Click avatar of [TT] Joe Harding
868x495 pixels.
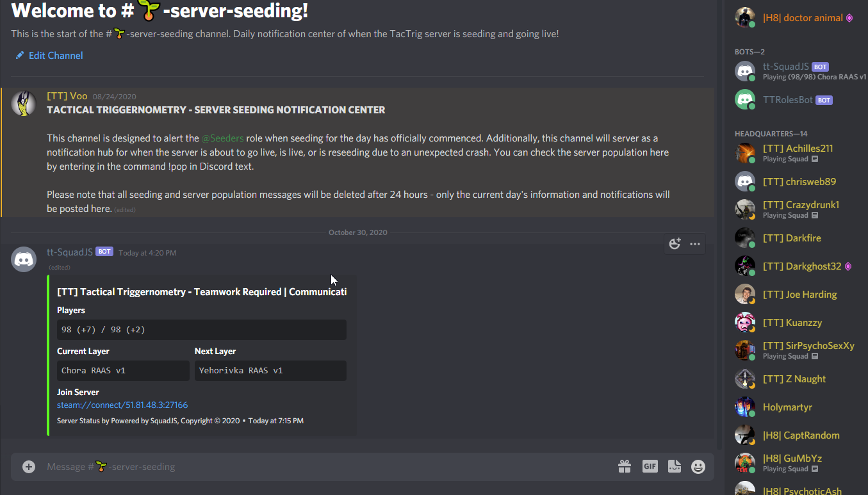[x=745, y=295]
